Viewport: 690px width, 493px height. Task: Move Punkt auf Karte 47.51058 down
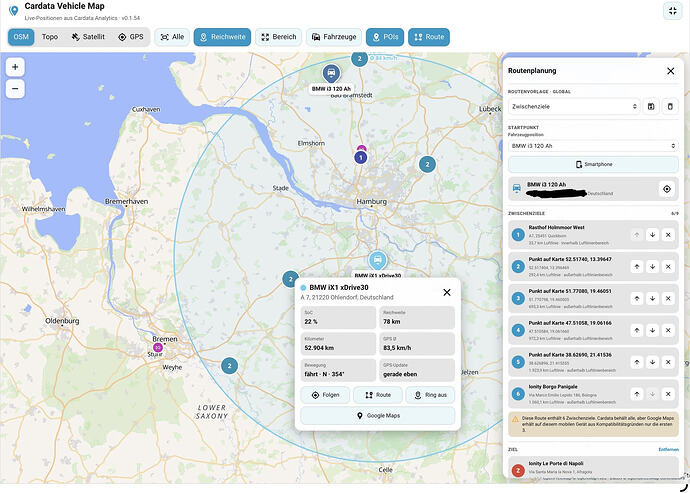coord(652,330)
